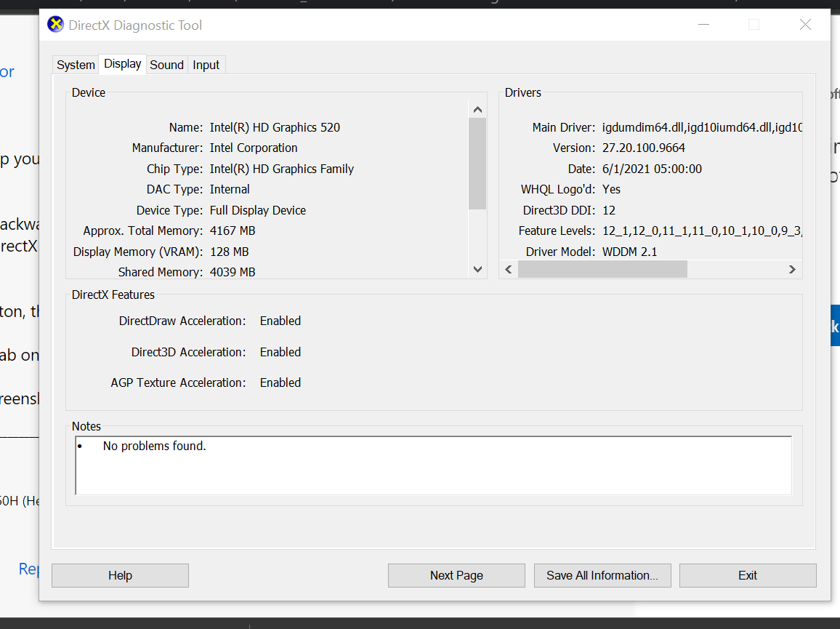
Task: Click Device panel scroll up arrow
Action: [x=478, y=109]
